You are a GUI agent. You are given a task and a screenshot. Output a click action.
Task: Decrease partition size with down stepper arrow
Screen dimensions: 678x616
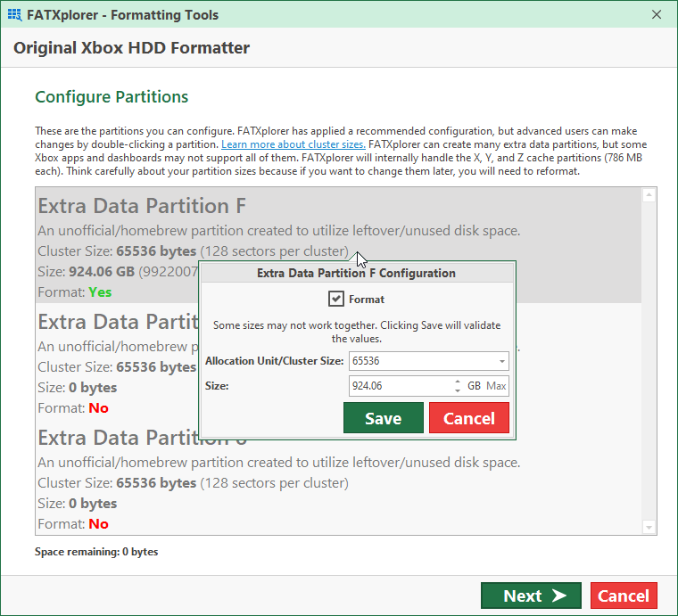(x=458, y=390)
